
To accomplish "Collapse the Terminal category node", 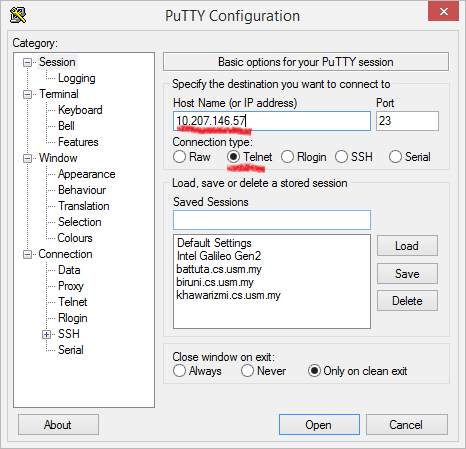I will tap(27, 94).
